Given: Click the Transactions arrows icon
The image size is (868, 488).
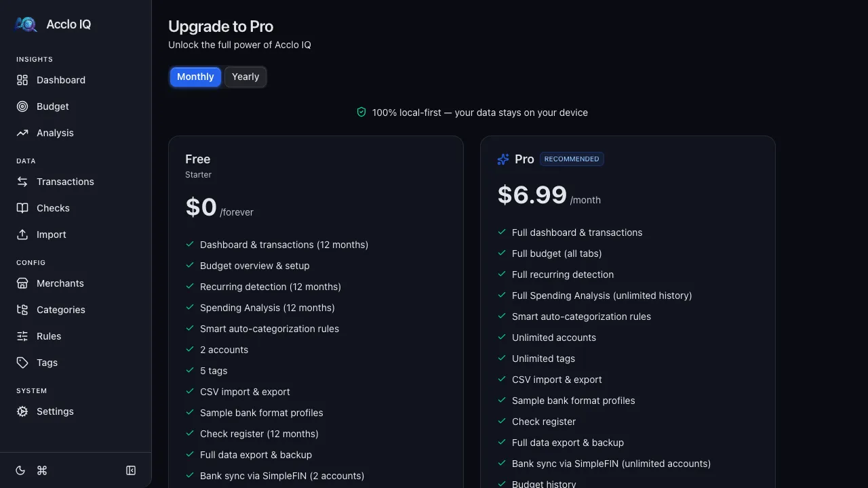Looking at the screenshot, I should [x=22, y=182].
